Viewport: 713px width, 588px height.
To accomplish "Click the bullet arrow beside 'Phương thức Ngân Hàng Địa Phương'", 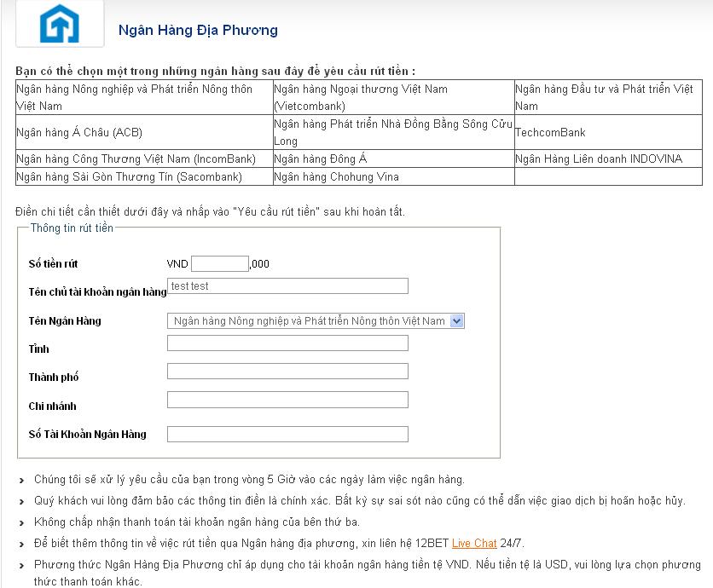I will point(22,566).
